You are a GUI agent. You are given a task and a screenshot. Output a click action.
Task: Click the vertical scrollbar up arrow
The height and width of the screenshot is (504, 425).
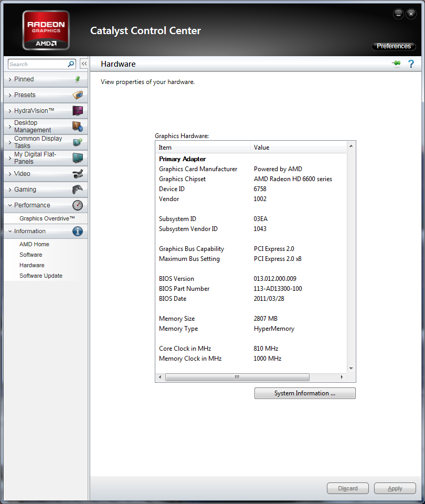[351, 146]
